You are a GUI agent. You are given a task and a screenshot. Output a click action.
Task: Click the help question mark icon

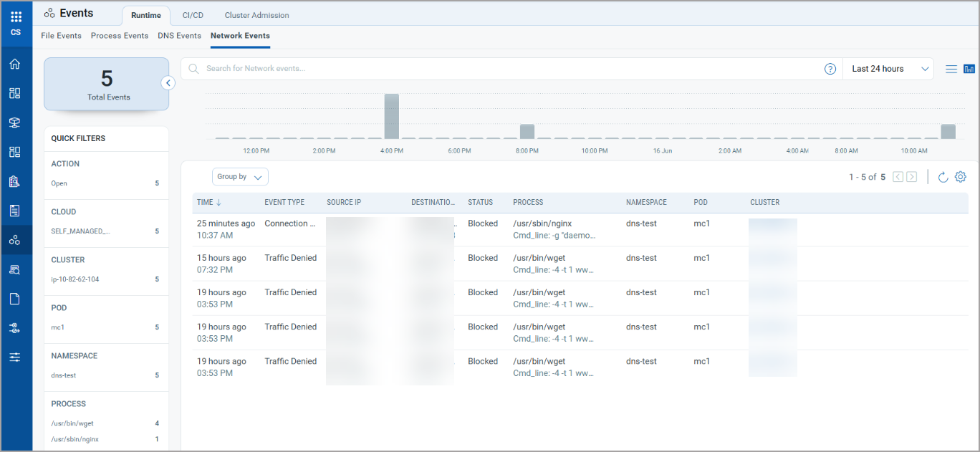(830, 69)
